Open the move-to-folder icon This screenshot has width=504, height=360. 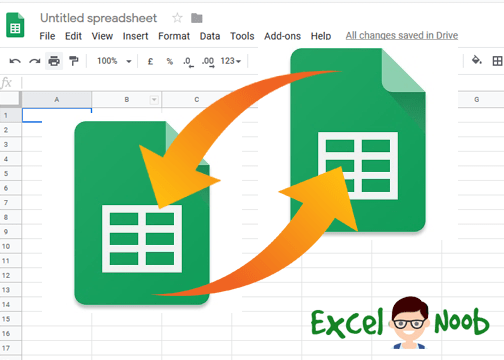tap(197, 18)
